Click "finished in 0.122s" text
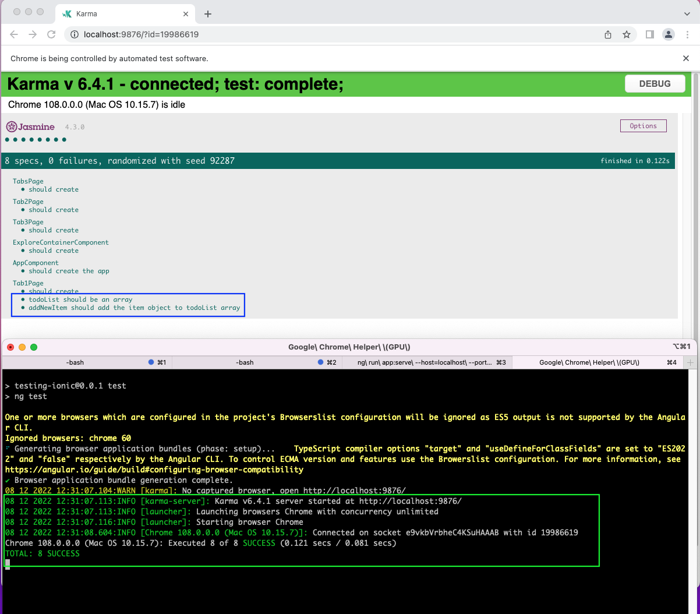This screenshot has width=700, height=614. tap(635, 161)
